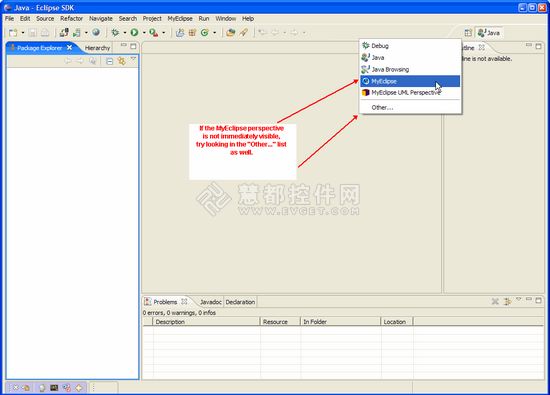Image resolution: width=550 pixels, height=395 pixels.
Task: Select the highlighted MyEclipse perspective entry
Action: [x=410, y=81]
